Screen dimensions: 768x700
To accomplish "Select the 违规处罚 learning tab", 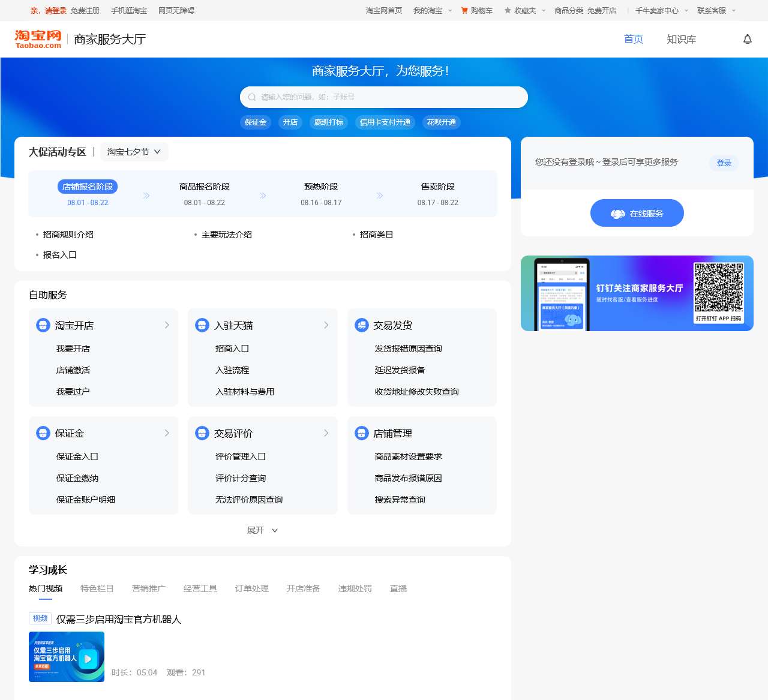I will coord(355,588).
